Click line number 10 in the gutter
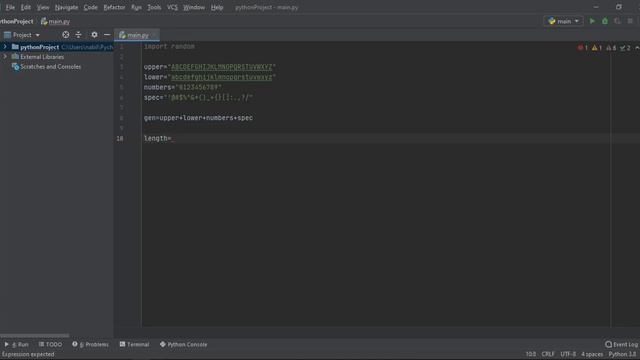640x360 pixels. coord(120,138)
